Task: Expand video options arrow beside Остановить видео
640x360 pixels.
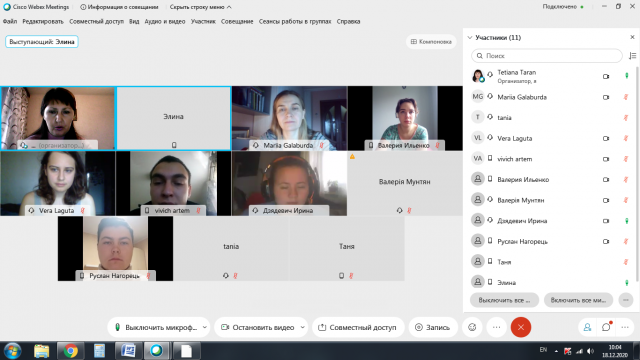Action: tap(302, 327)
